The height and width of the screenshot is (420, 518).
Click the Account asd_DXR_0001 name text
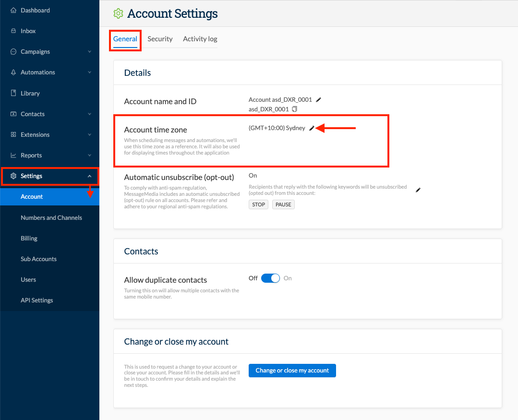click(280, 100)
